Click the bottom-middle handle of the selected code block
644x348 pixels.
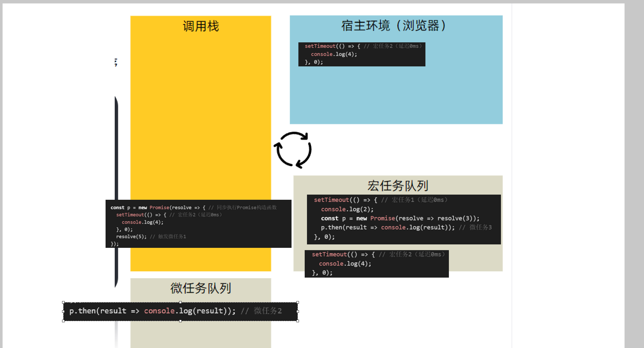(x=180, y=321)
